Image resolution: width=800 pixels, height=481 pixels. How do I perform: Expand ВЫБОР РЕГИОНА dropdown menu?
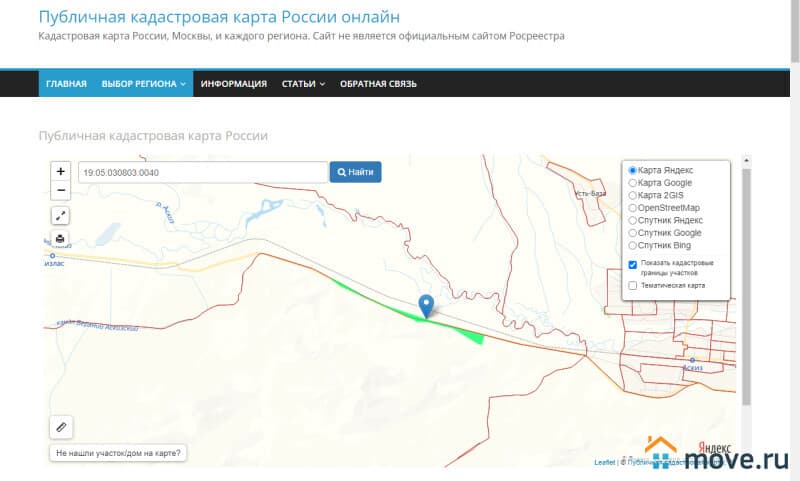(x=143, y=84)
